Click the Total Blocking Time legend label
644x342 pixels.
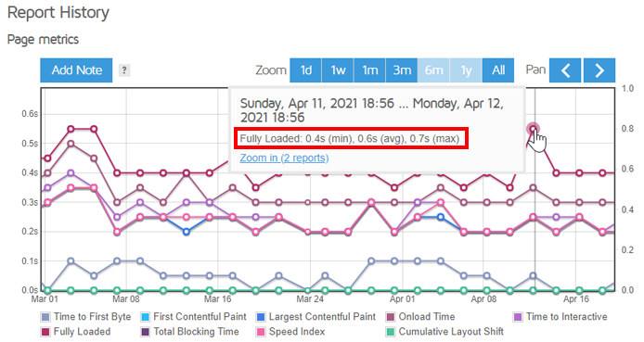click(x=197, y=332)
